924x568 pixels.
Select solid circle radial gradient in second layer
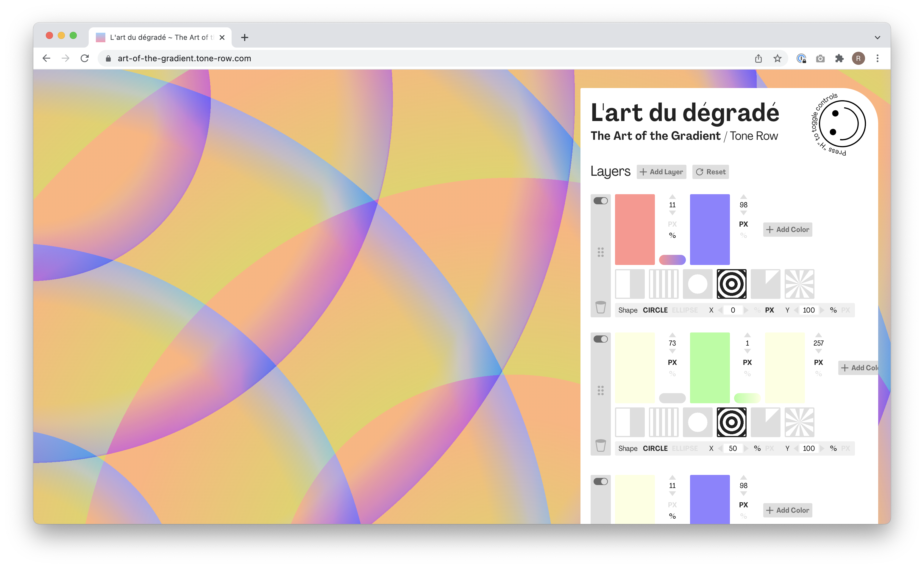(x=697, y=422)
